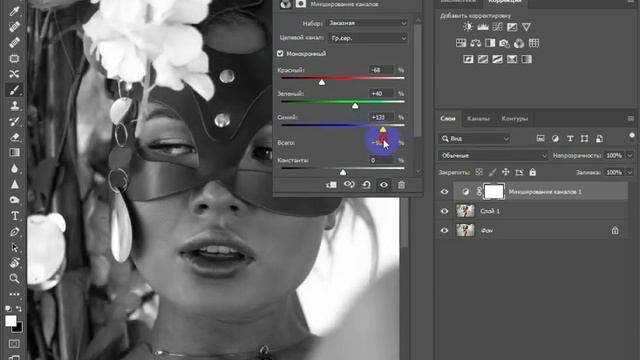
Task: Switch to the Каналы tab
Action: [x=478, y=118]
